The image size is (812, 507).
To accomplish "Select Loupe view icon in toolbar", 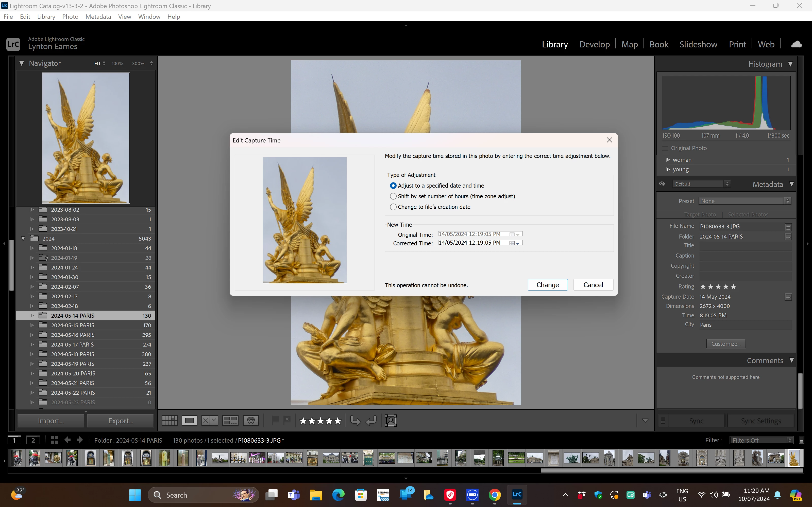I will pos(189,421).
